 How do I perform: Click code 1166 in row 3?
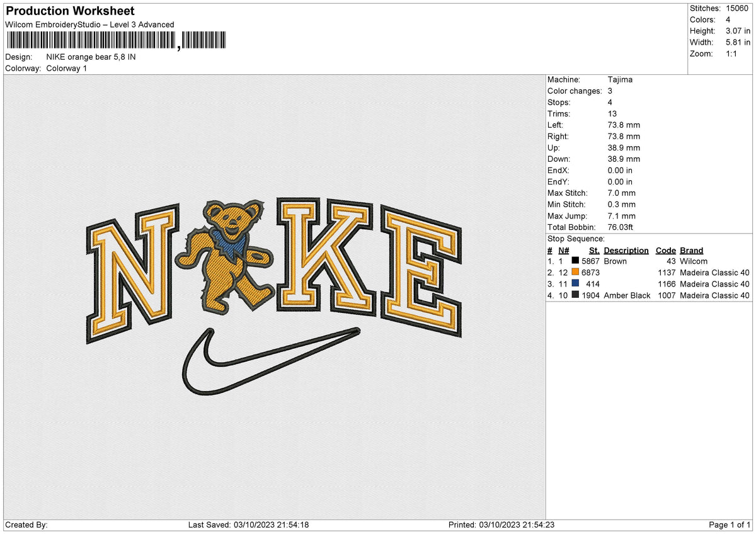666,284
